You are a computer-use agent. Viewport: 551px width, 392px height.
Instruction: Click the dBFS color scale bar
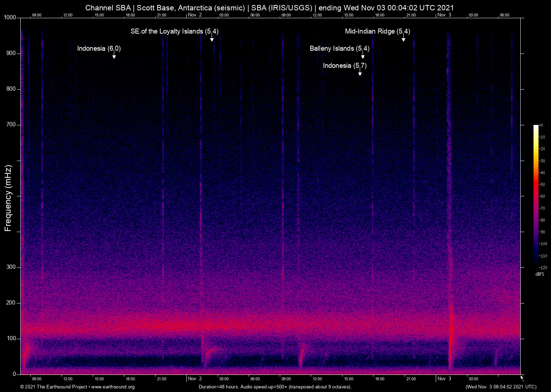click(536, 196)
